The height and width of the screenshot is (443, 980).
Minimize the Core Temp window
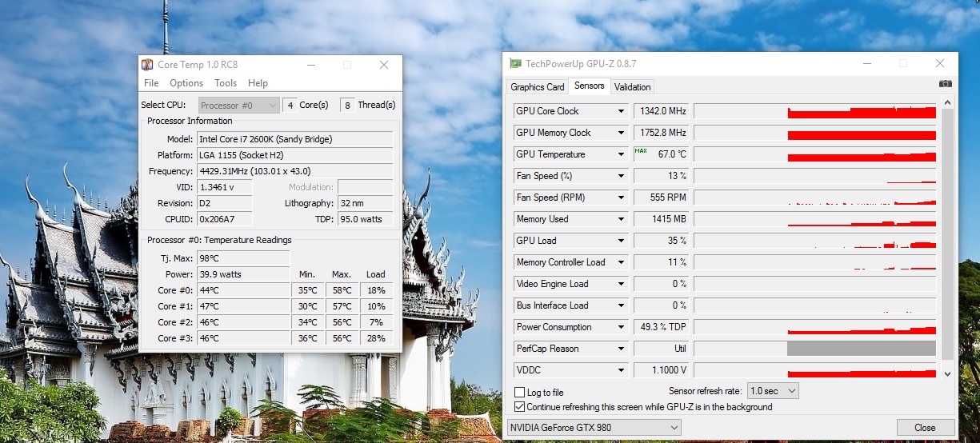310,65
